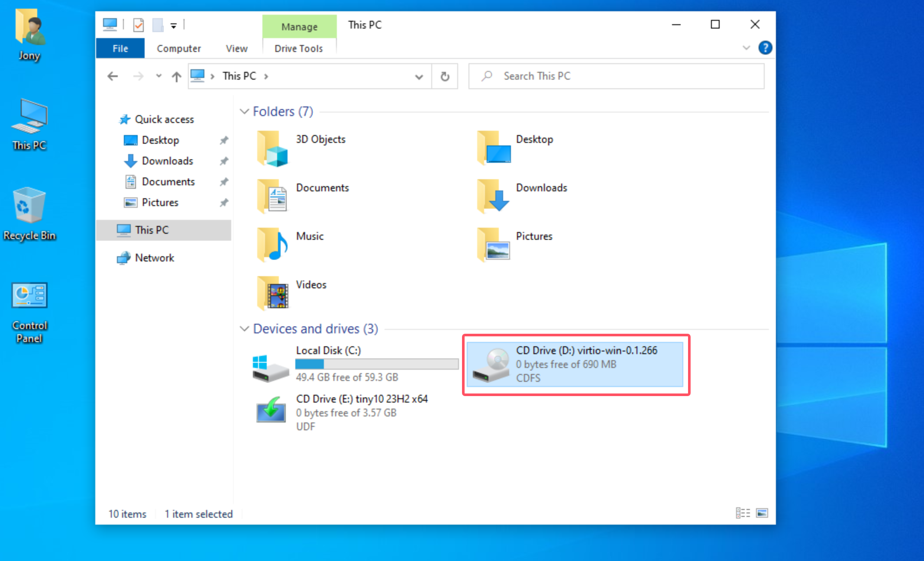
Task: Click Quick access in the sidebar
Action: [164, 119]
